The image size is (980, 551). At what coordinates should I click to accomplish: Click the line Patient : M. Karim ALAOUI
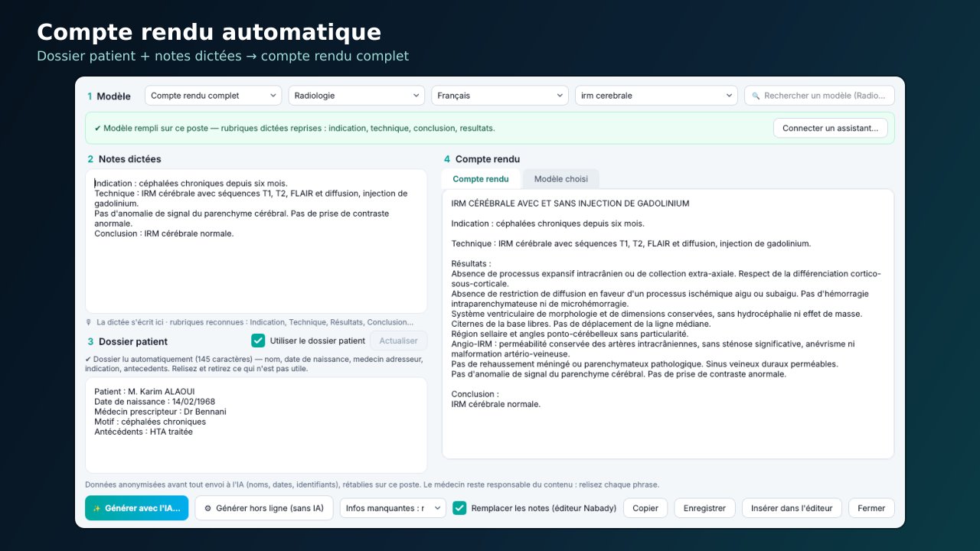pos(144,392)
